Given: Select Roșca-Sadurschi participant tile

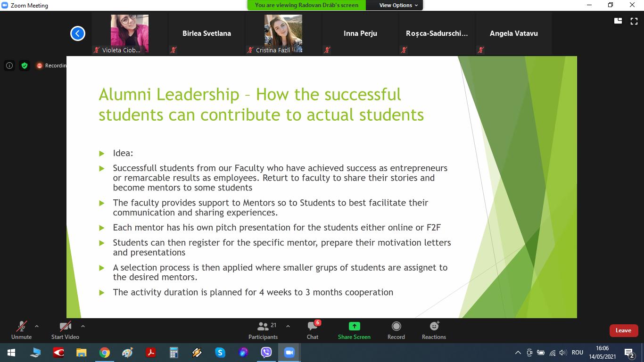Looking at the screenshot, I should (x=437, y=33).
